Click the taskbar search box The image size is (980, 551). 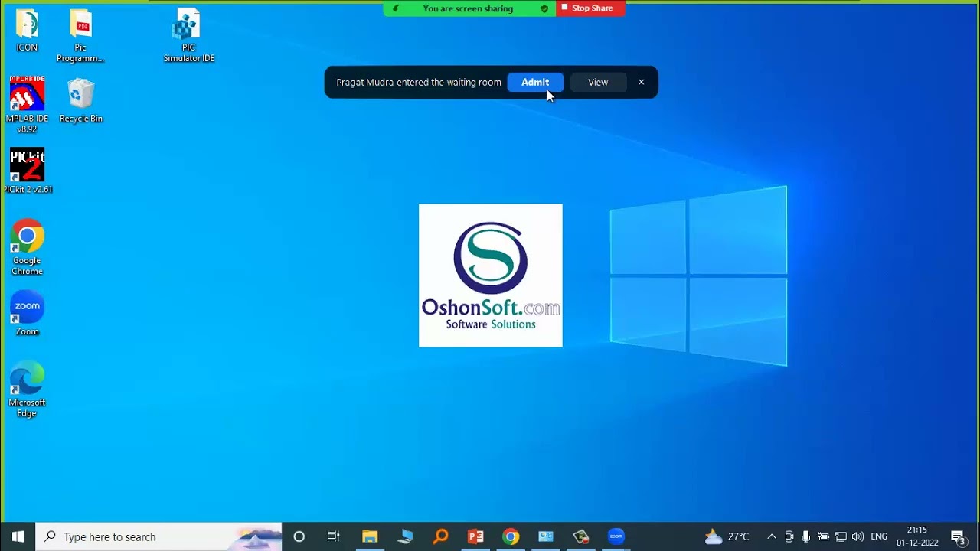pos(159,536)
